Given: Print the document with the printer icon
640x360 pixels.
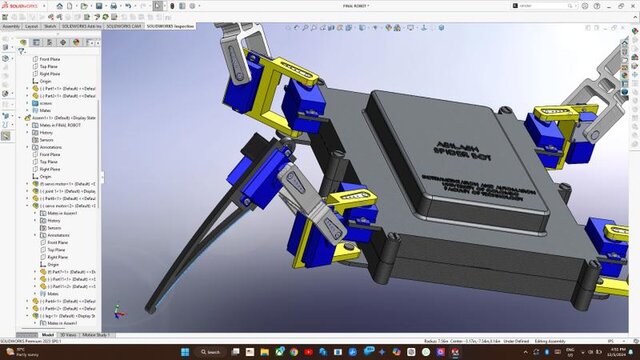Looking at the screenshot, I should (113, 6).
